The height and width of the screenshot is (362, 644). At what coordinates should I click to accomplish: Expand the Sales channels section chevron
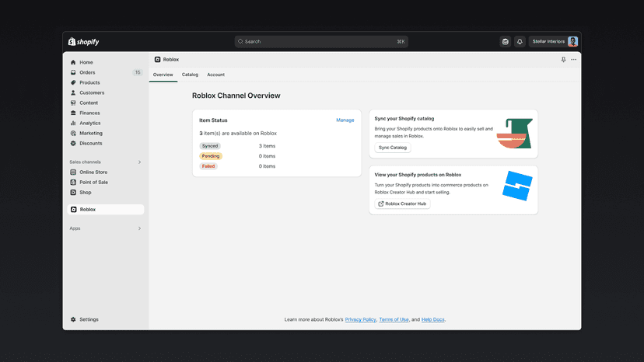[x=140, y=162]
